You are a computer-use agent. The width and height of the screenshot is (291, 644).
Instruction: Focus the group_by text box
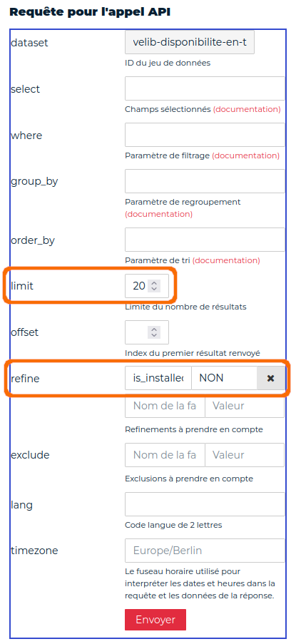205,181
